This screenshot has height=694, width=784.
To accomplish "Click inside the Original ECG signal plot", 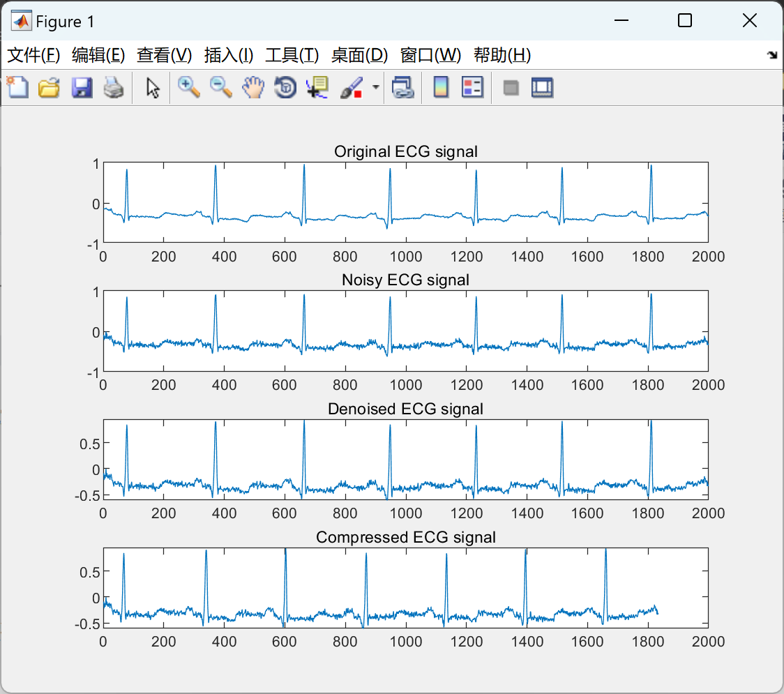I will (405, 202).
